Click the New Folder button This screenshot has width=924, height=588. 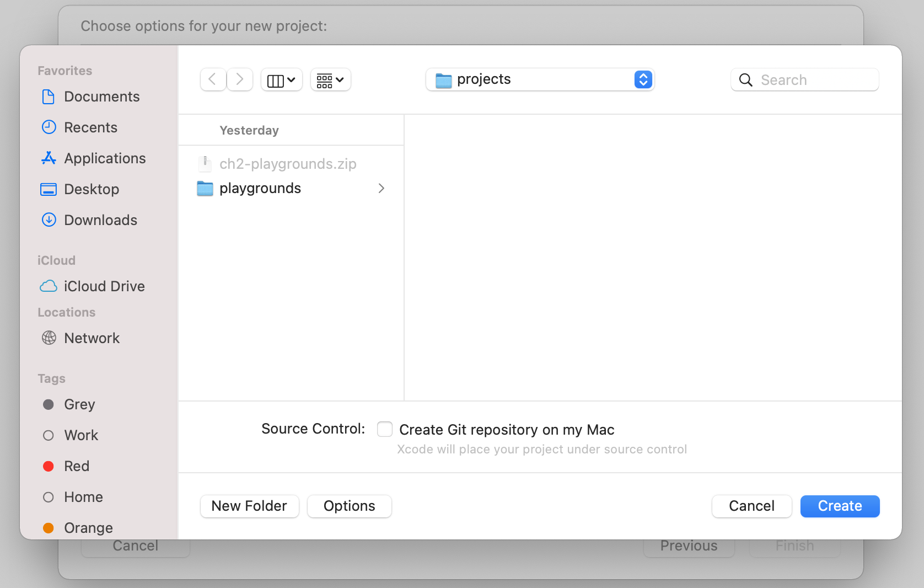[249, 506]
